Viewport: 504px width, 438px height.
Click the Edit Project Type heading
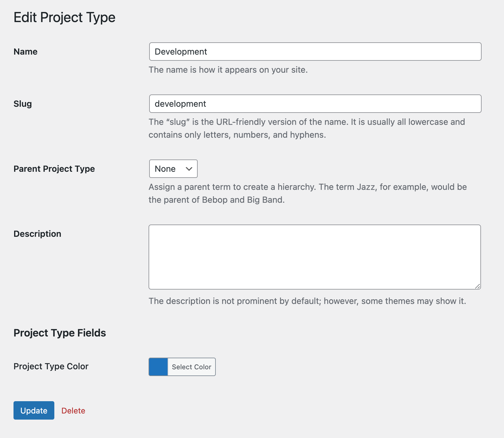(64, 17)
